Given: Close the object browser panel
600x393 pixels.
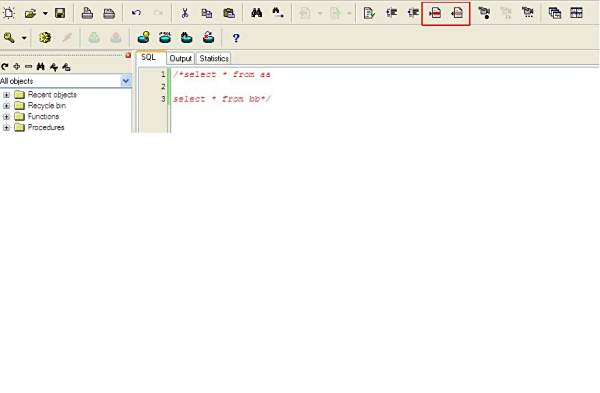Looking at the screenshot, I should click(128, 55).
